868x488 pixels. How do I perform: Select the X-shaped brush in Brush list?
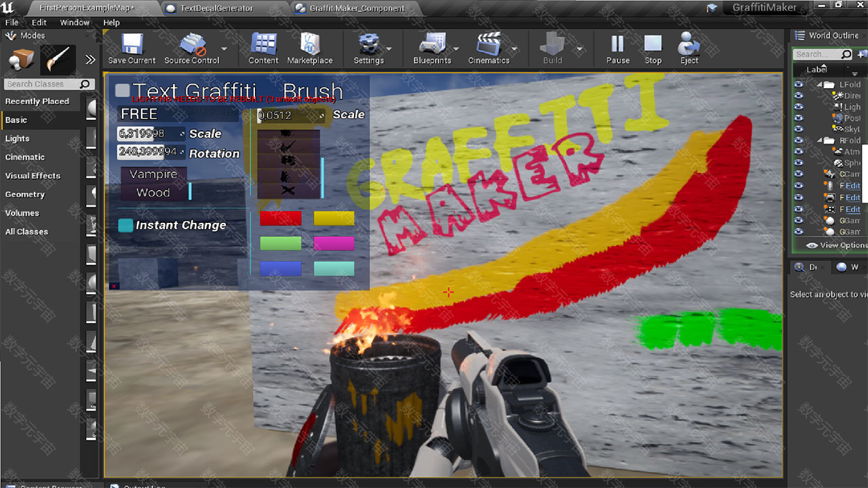pyautogui.click(x=288, y=190)
